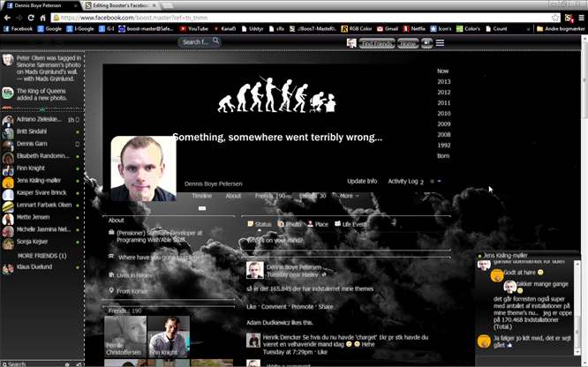Open the Andre bogmærker bookmarks folder

(561, 28)
